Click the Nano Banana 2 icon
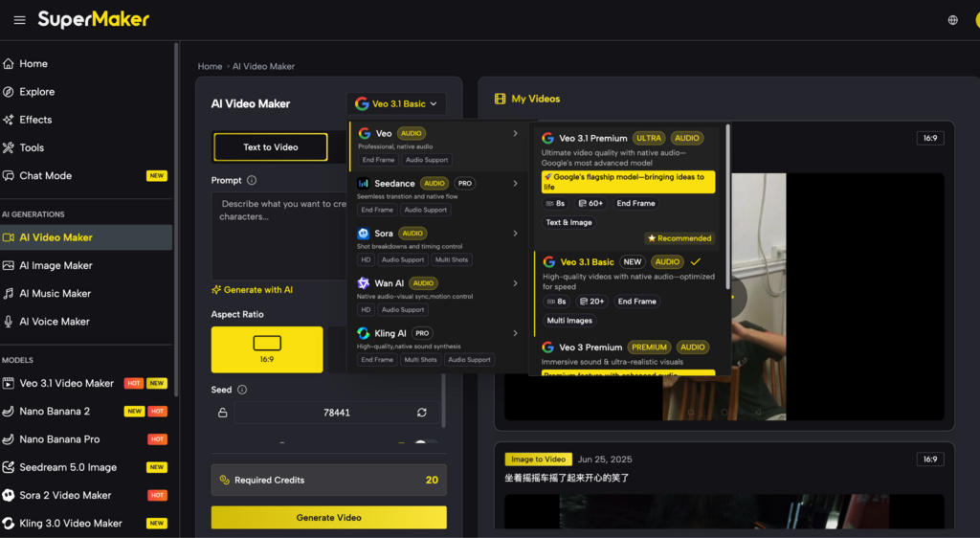Viewport: 980px width, 538px height. point(8,411)
